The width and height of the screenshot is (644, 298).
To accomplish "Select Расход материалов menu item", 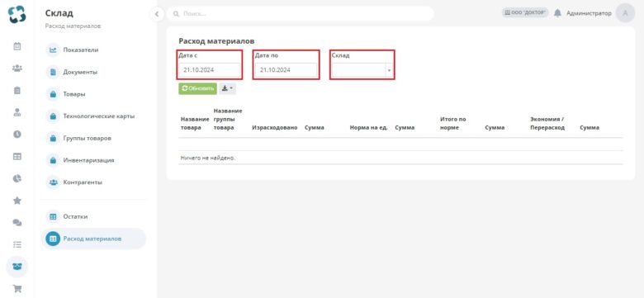I will pos(93,239).
